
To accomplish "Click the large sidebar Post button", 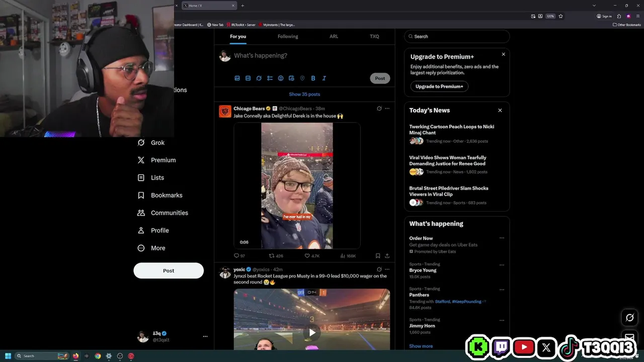I will (169, 270).
